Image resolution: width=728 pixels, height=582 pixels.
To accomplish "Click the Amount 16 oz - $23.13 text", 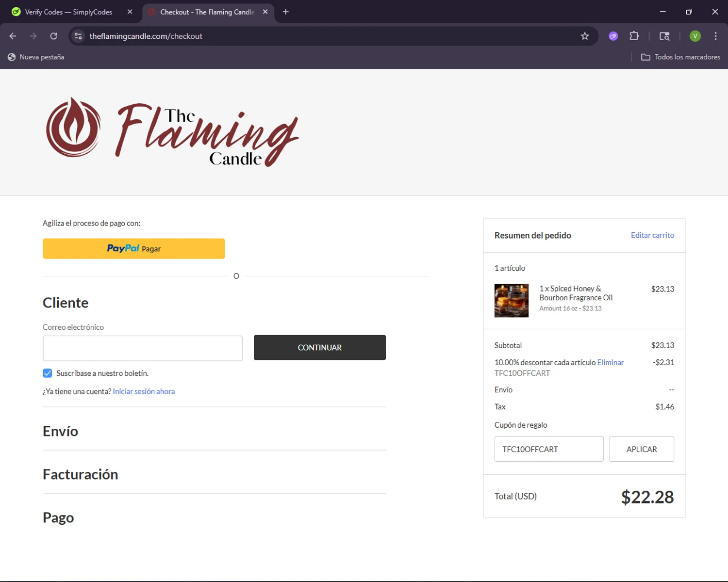I will pos(570,308).
